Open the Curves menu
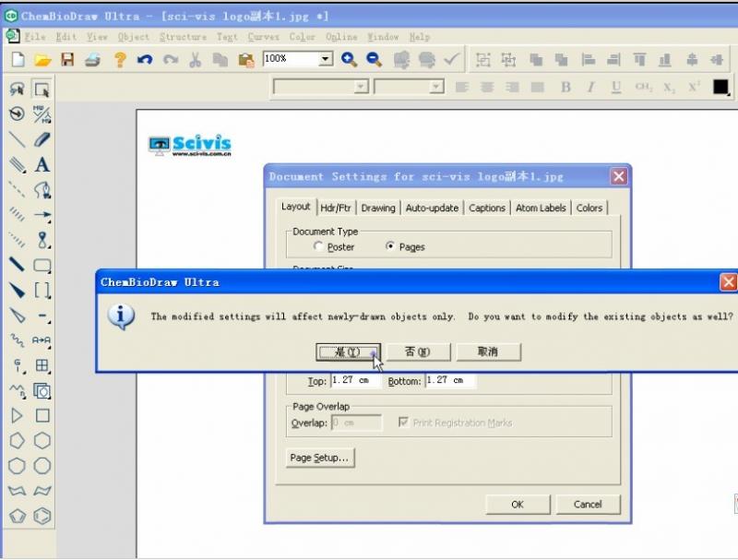738x560 pixels. tap(263, 37)
